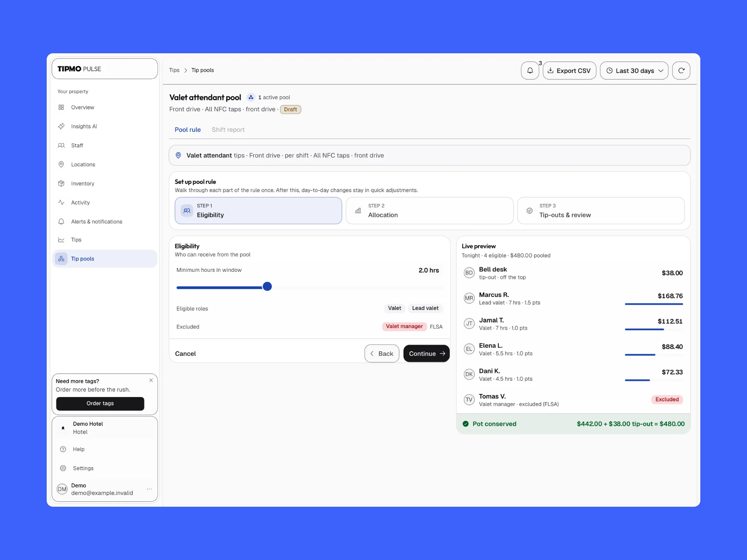
Task: Open Alerts & notifications page
Action: coord(105,222)
